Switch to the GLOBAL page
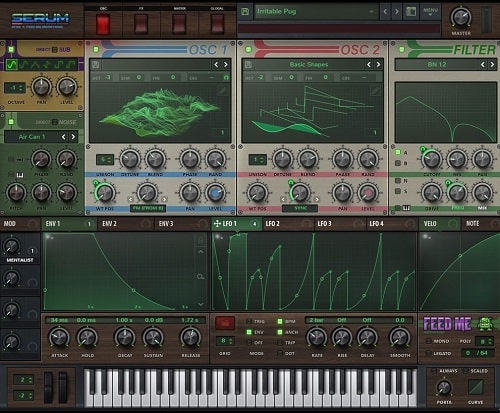This screenshot has width=500, height=413. [x=217, y=24]
